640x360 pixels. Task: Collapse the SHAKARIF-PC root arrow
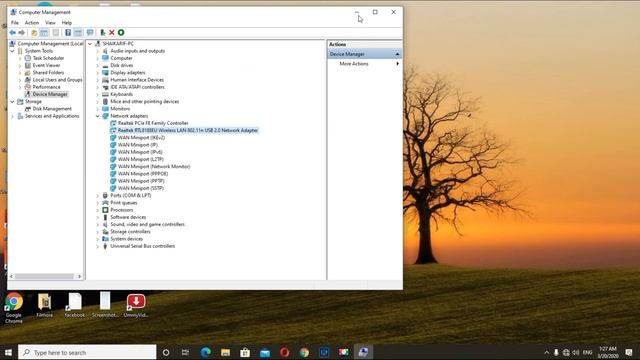(x=90, y=44)
